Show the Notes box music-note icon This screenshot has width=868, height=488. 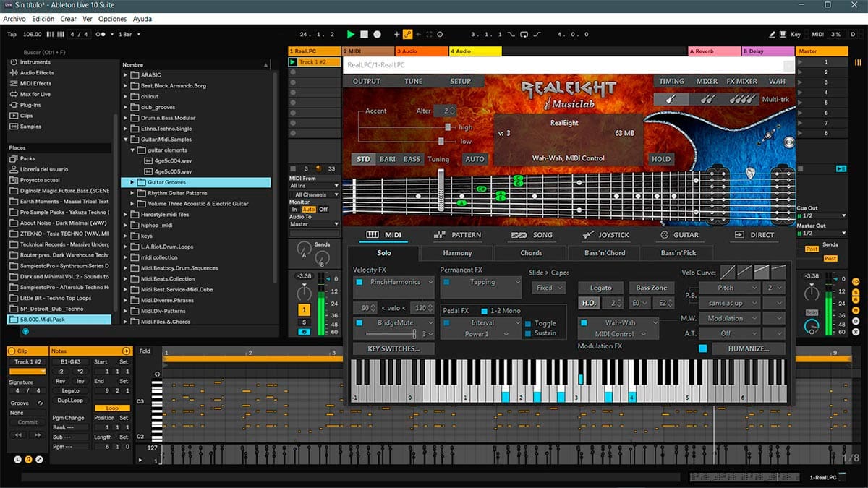(x=28, y=459)
